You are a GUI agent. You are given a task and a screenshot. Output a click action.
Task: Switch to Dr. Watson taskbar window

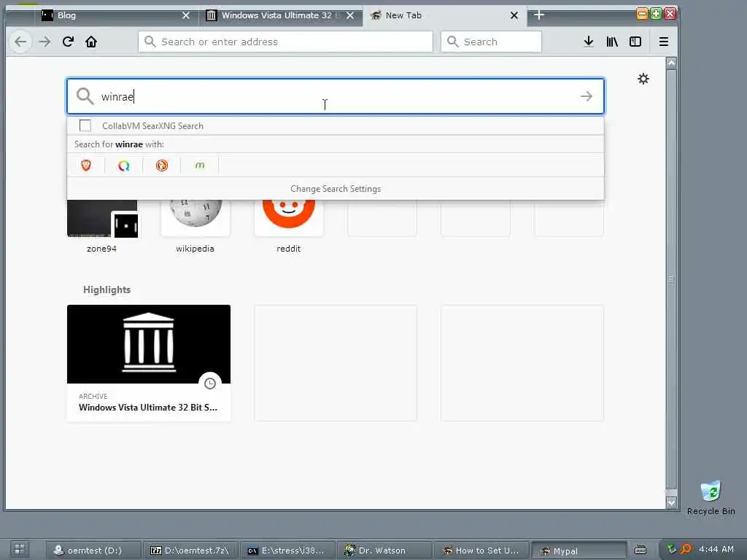click(x=385, y=551)
